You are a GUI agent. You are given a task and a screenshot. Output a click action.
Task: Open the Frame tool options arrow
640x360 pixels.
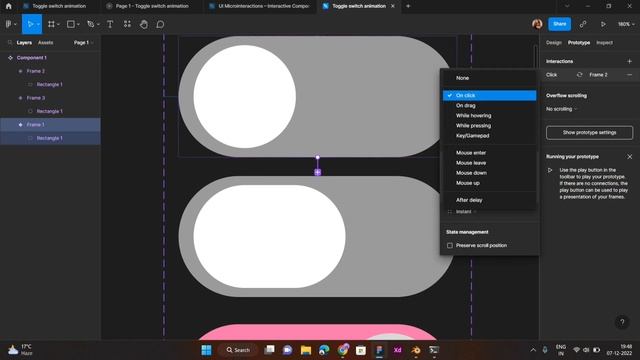[x=58, y=24]
